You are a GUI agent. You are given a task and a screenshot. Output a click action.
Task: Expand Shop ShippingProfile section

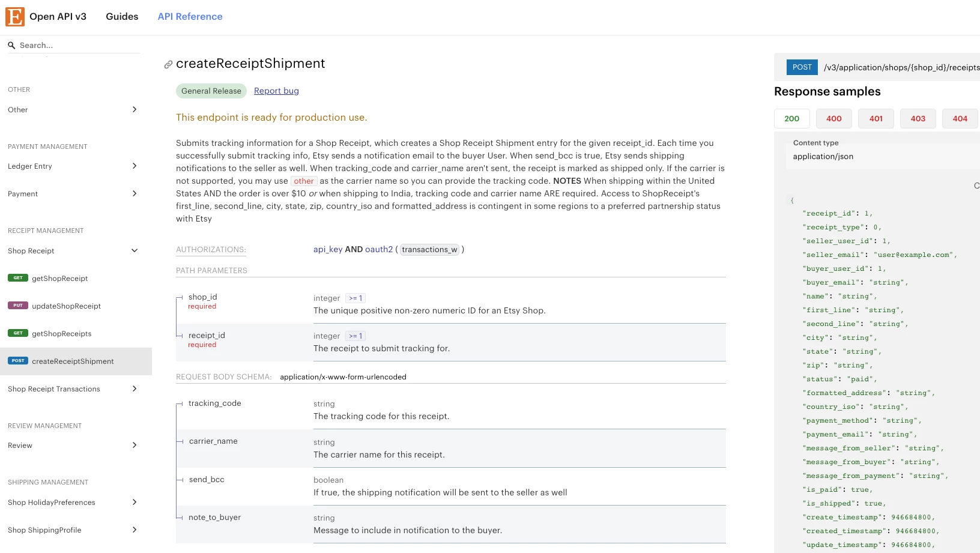[x=135, y=530]
